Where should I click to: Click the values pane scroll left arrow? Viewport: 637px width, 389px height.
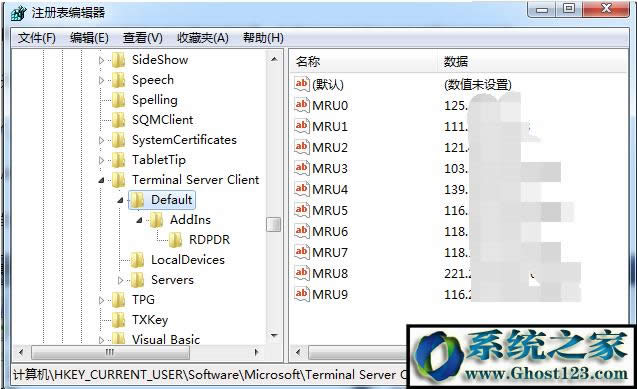[299, 352]
